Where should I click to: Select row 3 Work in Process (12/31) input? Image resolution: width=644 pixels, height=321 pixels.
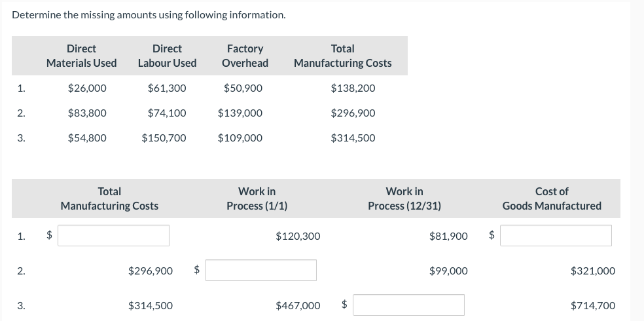tap(409, 305)
